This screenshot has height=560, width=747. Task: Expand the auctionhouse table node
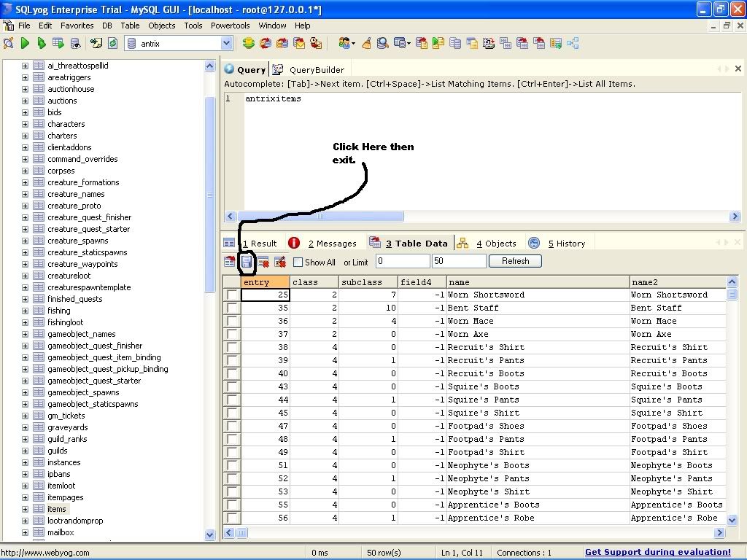pos(25,89)
